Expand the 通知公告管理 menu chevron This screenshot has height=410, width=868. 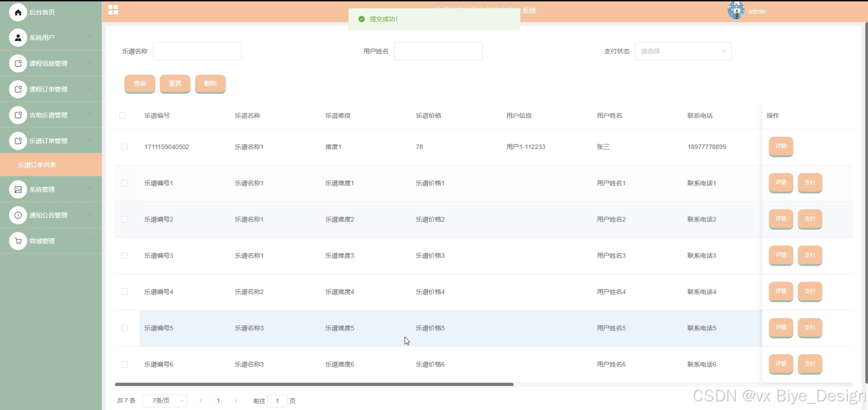click(90, 214)
